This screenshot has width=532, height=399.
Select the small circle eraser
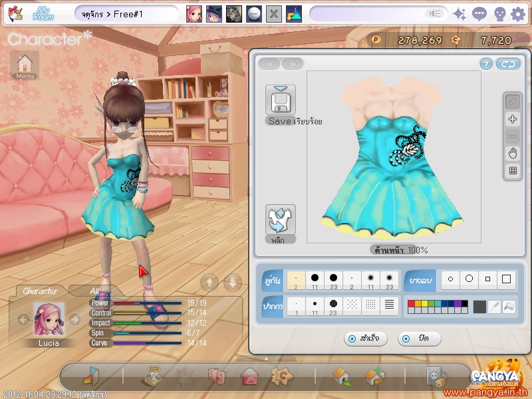450,279
